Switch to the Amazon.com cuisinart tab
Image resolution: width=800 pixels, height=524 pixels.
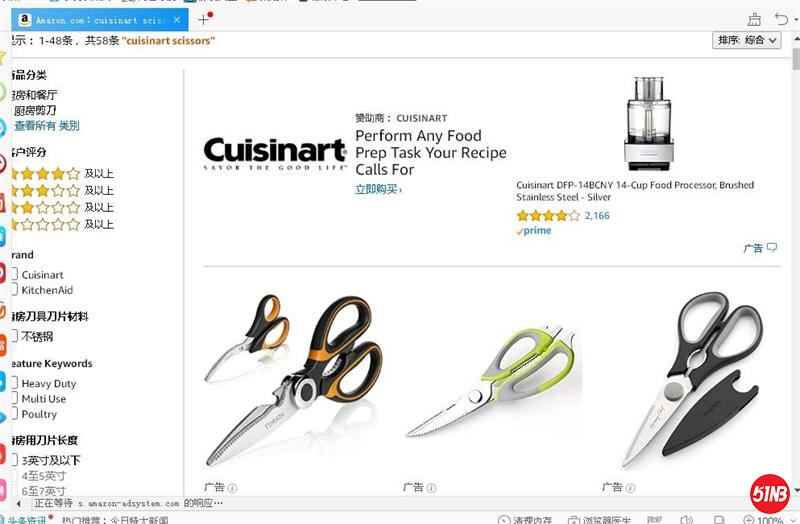[x=99, y=20]
